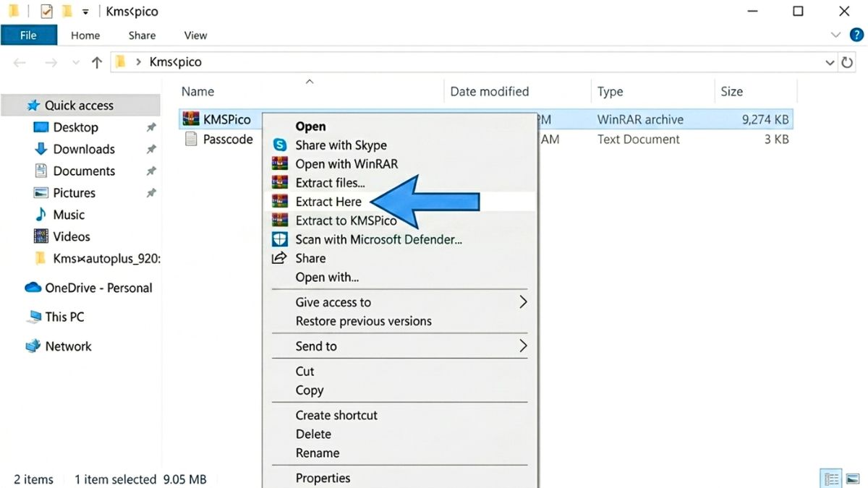Screen dimensions: 868x488
Task: Click the Videos film icon in the sidebar
Action: (41, 236)
